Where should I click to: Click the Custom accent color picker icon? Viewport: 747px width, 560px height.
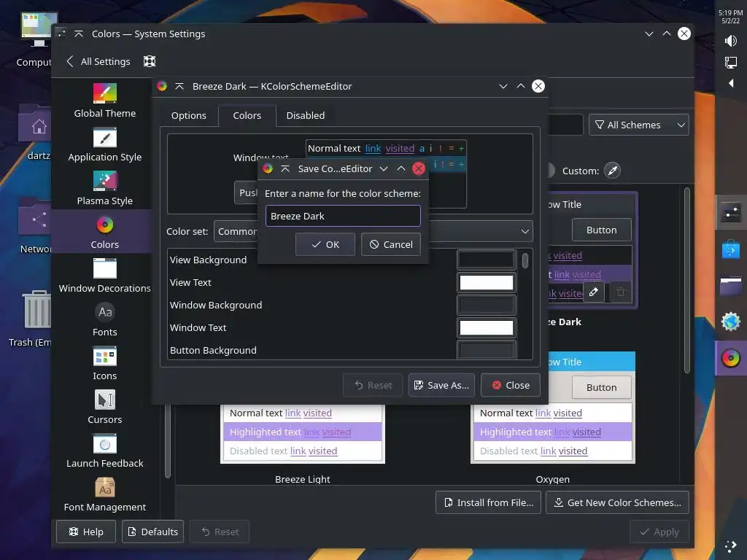coord(612,171)
